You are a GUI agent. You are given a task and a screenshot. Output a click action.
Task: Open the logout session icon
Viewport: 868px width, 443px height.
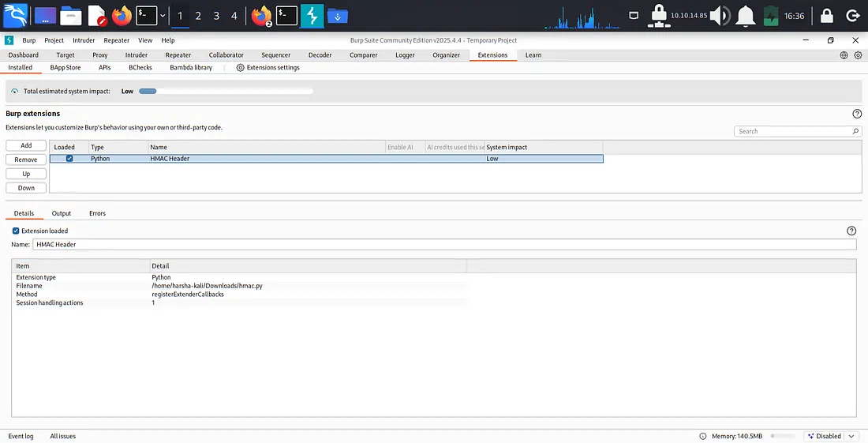[x=853, y=16]
